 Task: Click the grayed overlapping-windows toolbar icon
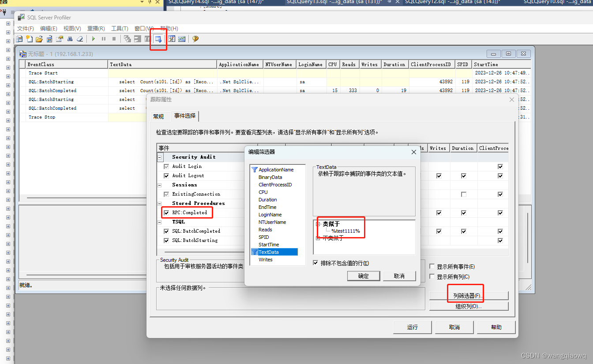[x=128, y=39]
